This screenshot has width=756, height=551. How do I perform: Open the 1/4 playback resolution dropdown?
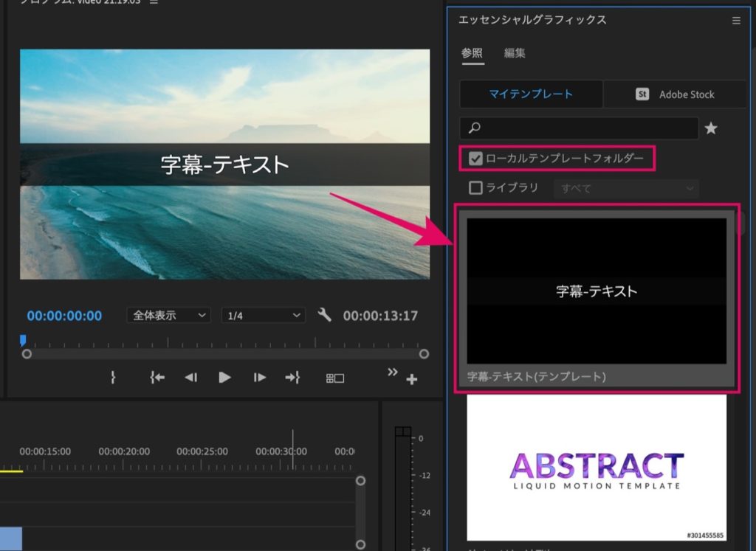point(264,316)
